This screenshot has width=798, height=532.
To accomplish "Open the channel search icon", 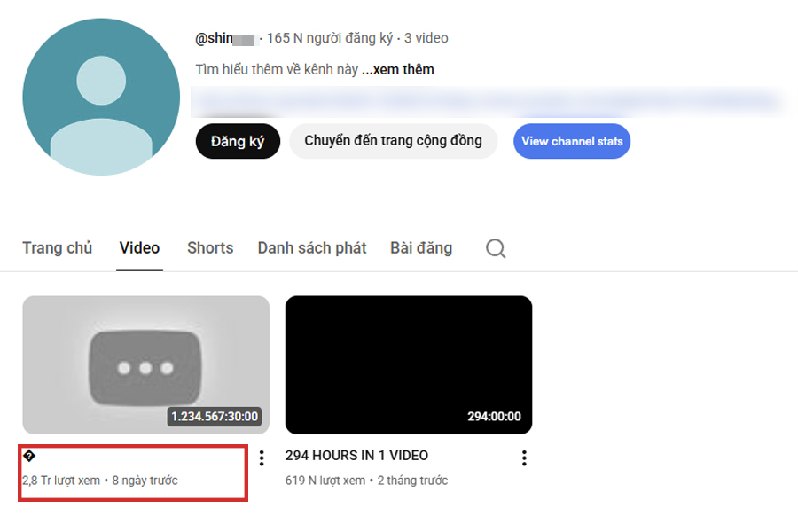I will (497, 248).
